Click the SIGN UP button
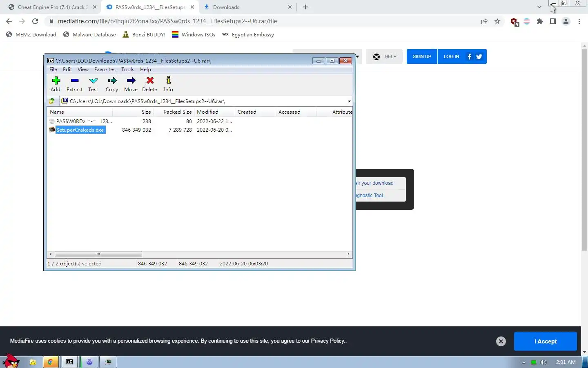Screen dimensions: 588x368 [422, 56]
